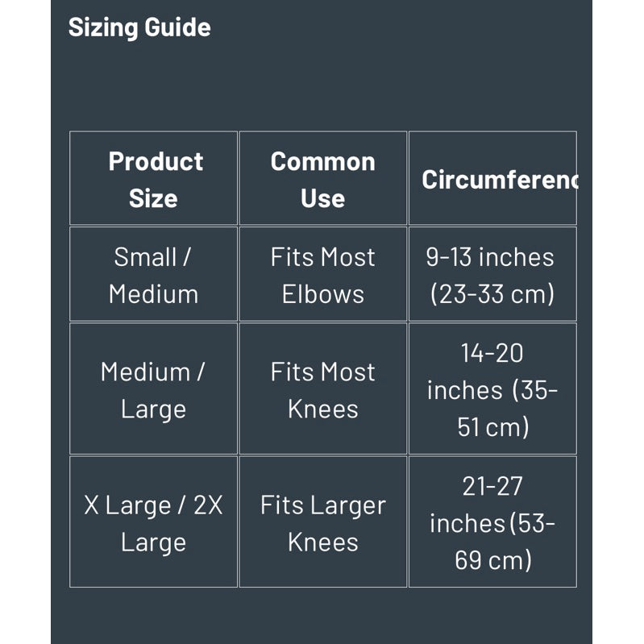Viewport: 644px width, 644px height.
Task: Click the Sizing Guide heading
Action: tap(139, 27)
